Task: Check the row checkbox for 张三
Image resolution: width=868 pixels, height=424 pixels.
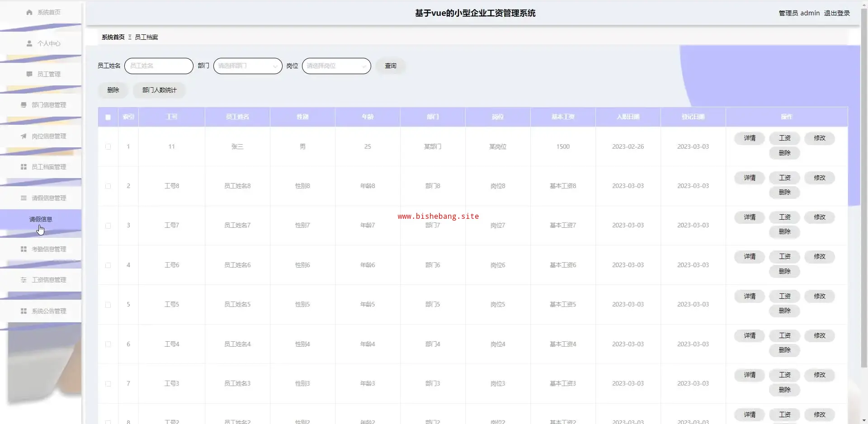Action: 108,146
